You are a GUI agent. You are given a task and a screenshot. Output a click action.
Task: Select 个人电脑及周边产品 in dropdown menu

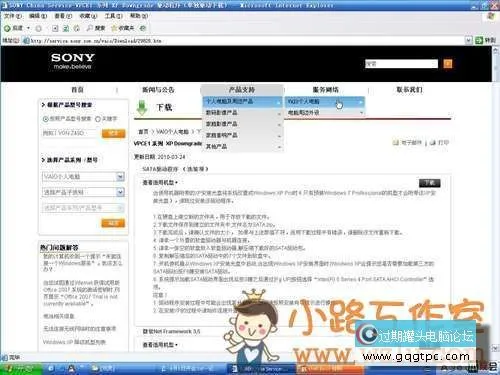(x=242, y=101)
